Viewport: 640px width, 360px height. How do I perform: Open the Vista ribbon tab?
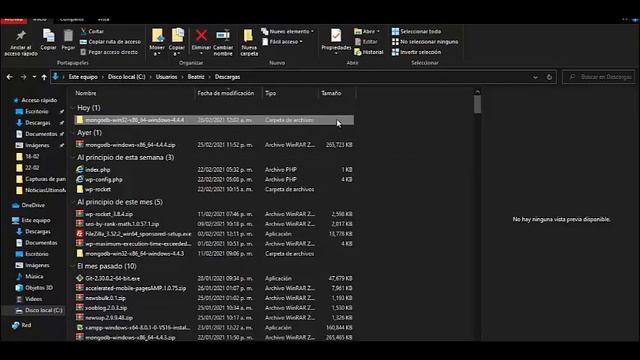(x=103, y=19)
